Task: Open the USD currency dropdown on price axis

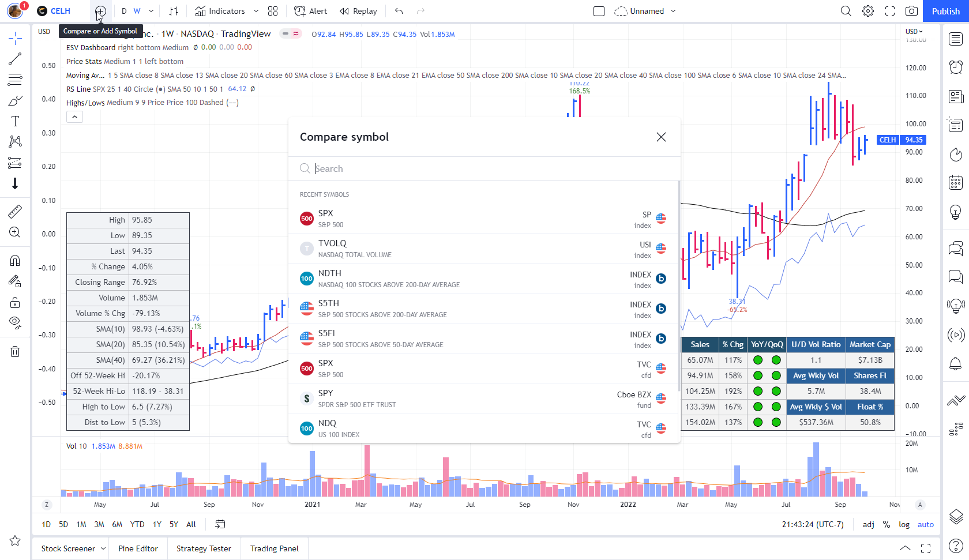Action: click(x=914, y=31)
